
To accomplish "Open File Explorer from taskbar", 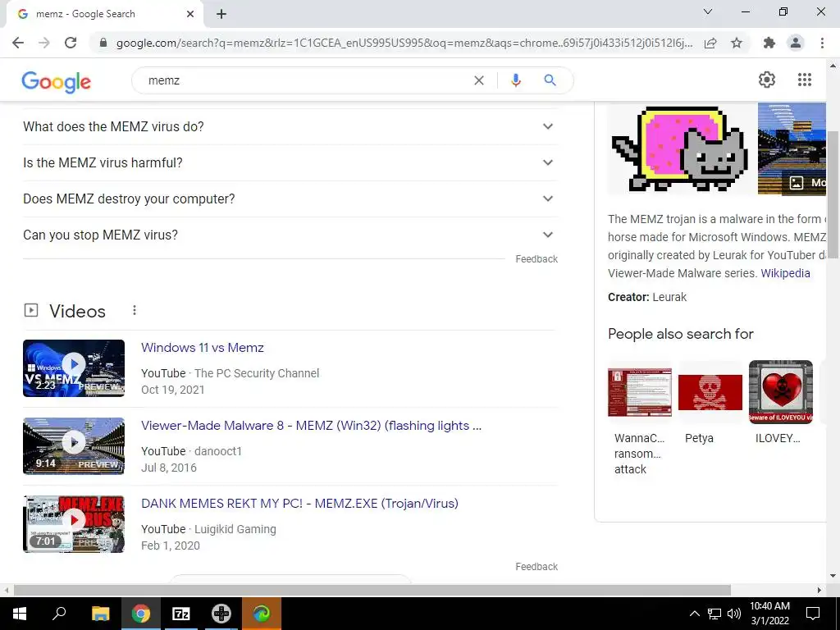I will [x=100, y=614].
